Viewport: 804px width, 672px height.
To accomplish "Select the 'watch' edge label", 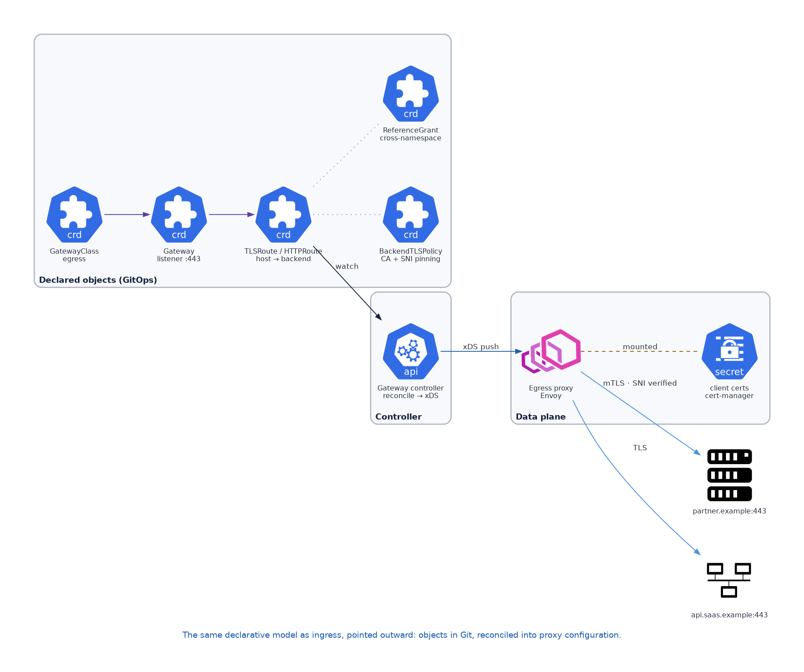I will click(x=347, y=266).
